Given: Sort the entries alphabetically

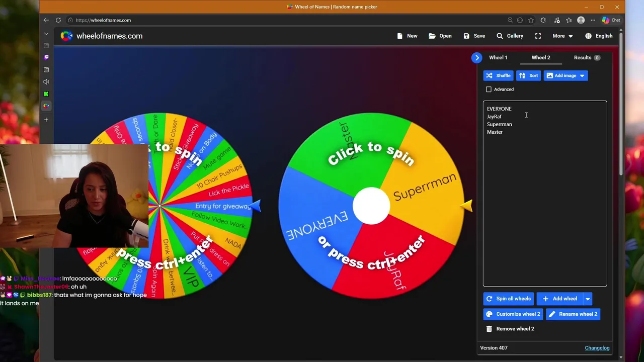Looking at the screenshot, I should [528, 75].
